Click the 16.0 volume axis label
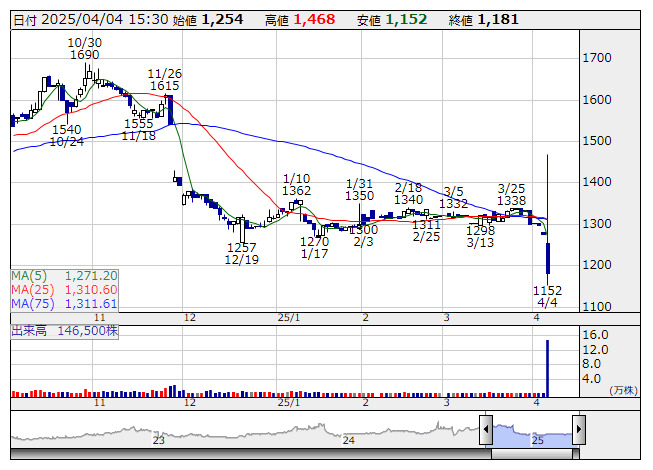The width and height of the screenshot is (653, 470). pos(596,335)
